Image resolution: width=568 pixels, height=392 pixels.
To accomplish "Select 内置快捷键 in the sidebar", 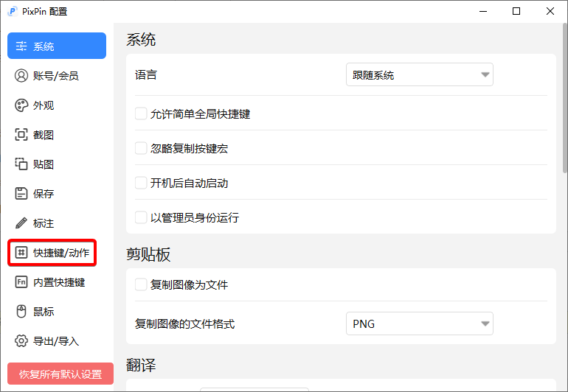I will pos(57,282).
